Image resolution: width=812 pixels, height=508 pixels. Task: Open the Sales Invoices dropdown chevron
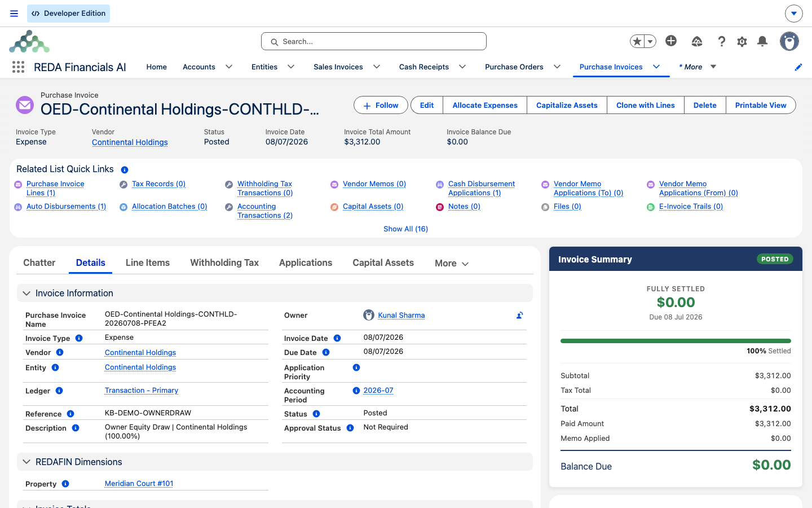point(377,67)
